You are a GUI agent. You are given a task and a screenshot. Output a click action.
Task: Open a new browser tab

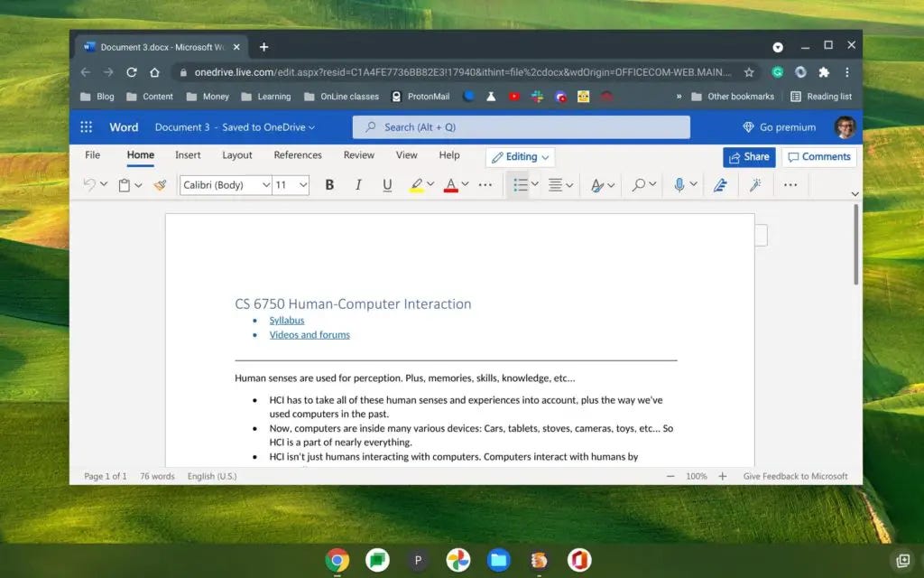click(x=264, y=47)
